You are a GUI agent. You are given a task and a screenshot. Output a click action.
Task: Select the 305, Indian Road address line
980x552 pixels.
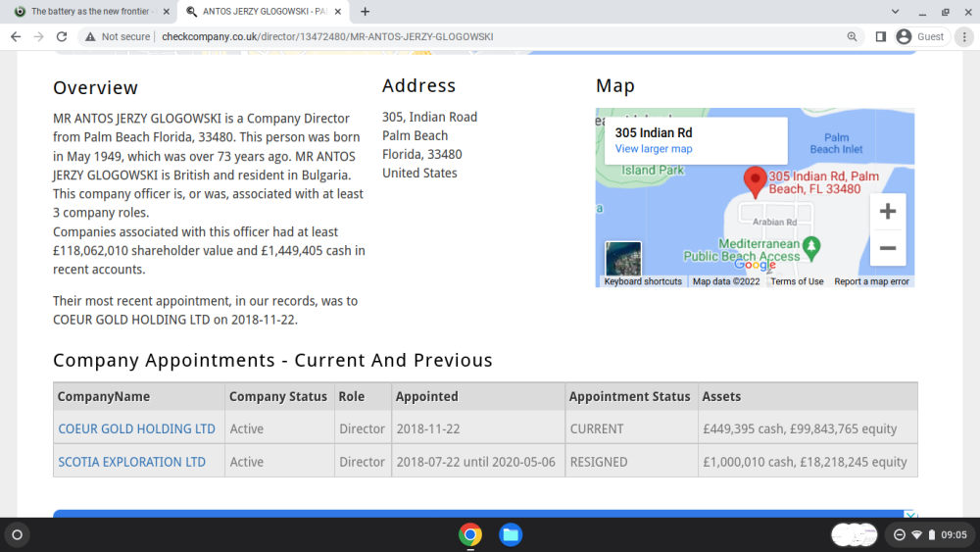tap(429, 118)
